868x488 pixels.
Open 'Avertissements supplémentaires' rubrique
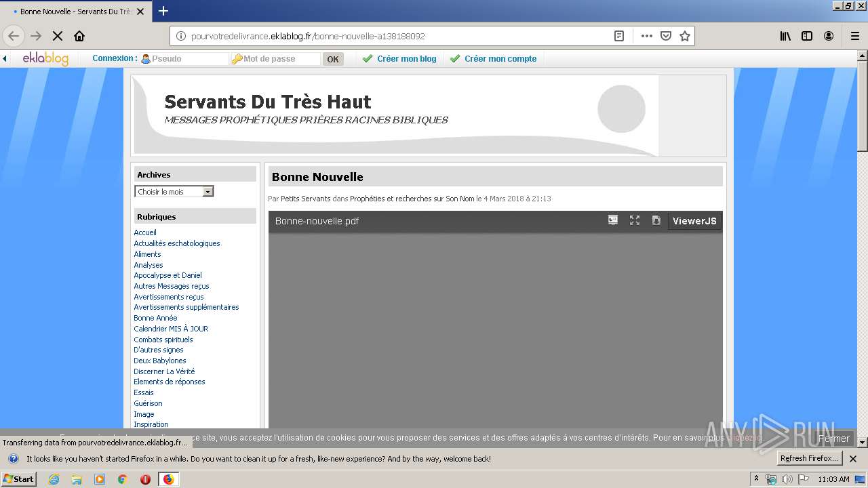[x=186, y=307]
